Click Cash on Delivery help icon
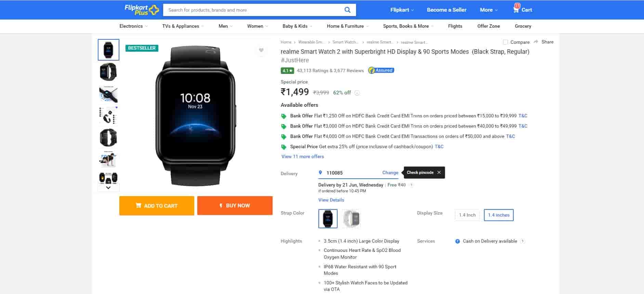The image size is (644, 294). 522,241
